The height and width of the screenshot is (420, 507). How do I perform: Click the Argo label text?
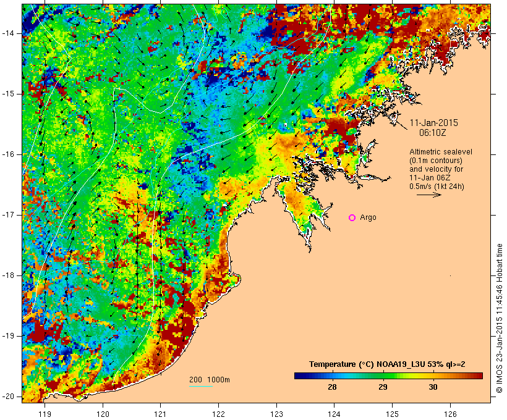(368, 217)
